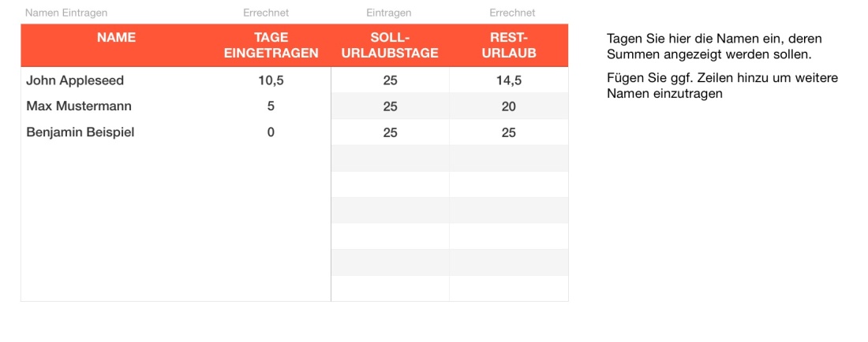This screenshot has height=342, width=868.
Task: Select Max Mustermann's days entered value 5
Action: click(271, 106)
